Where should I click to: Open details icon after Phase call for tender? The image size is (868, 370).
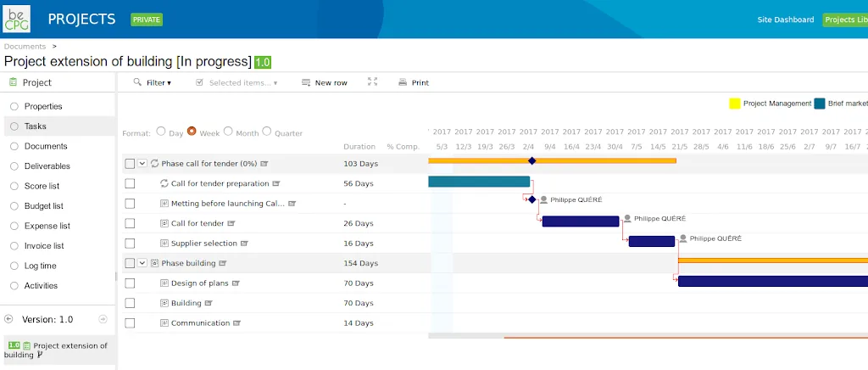coord(264,164)
